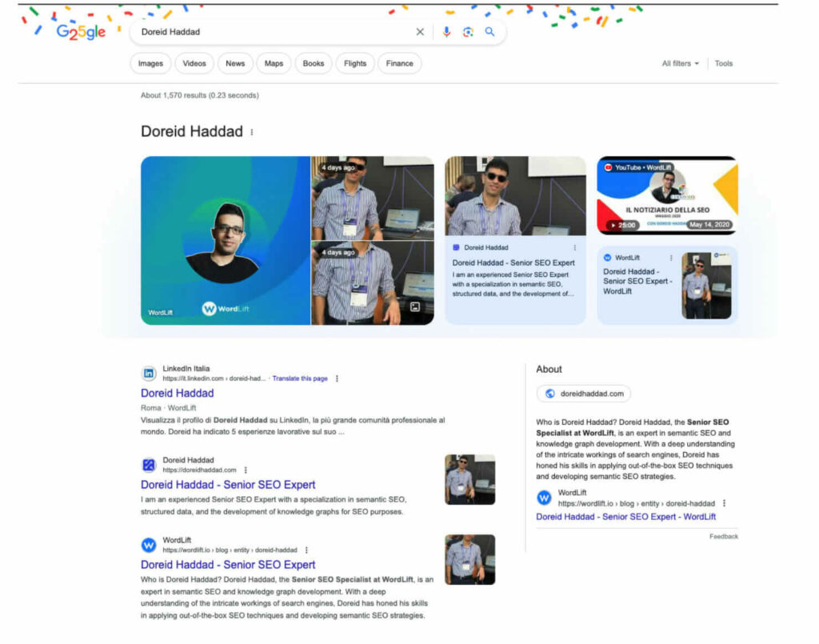Image resolution: width=819 pixels, height=644 pixels.
Task: Click the magnifying glass search icon
Action: pyautogui.click(x=489, y=32)
